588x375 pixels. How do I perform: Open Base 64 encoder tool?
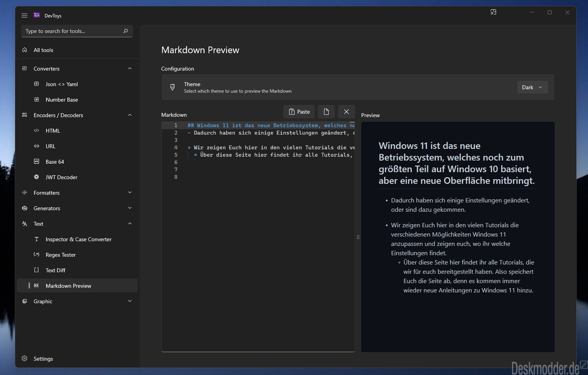[x=77, y=162]
